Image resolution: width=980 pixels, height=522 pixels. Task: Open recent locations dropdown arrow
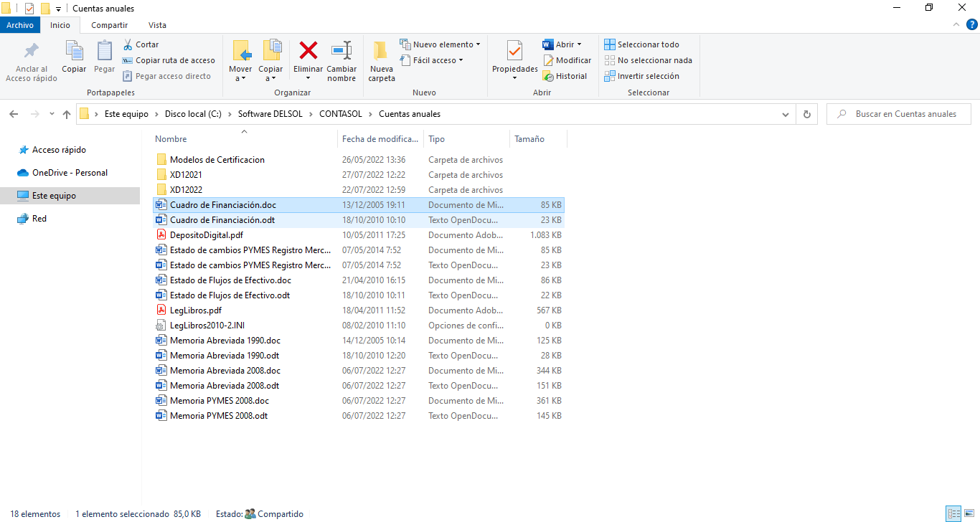pos(52,114)
